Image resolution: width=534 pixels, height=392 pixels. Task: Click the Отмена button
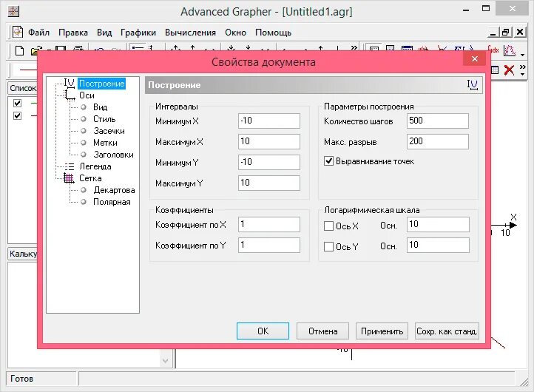[x=323, y=331]
